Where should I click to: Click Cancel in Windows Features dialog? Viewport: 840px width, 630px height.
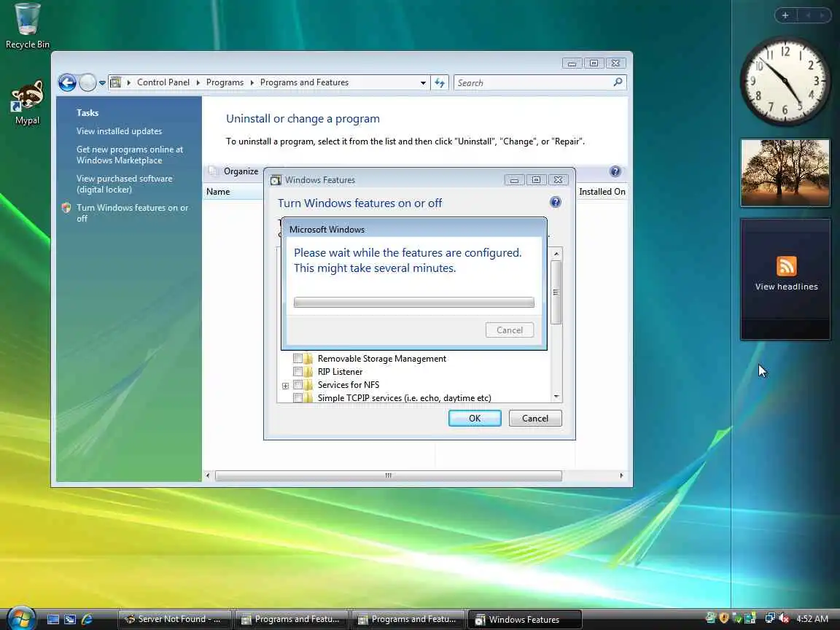pyautogui.click(x=535, y=419)
